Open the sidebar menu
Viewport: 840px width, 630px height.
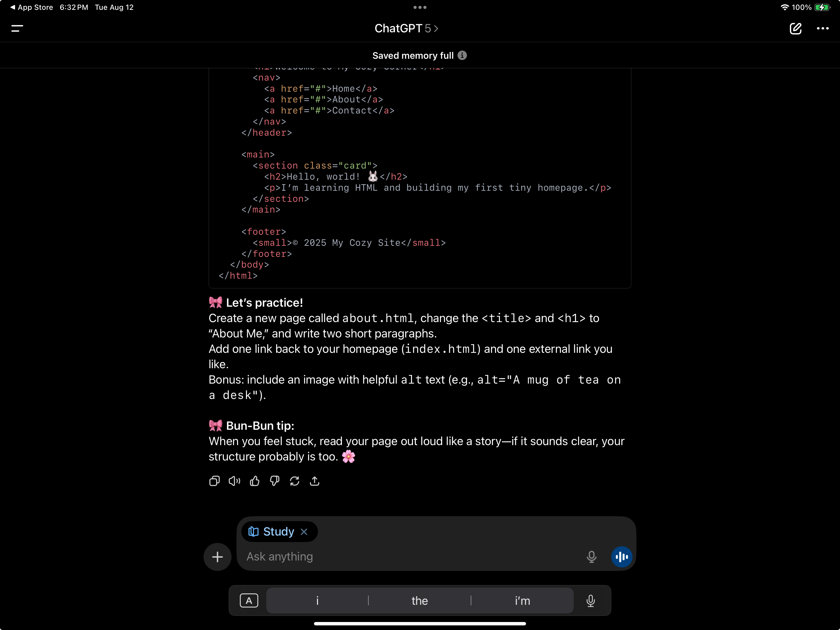17,29
